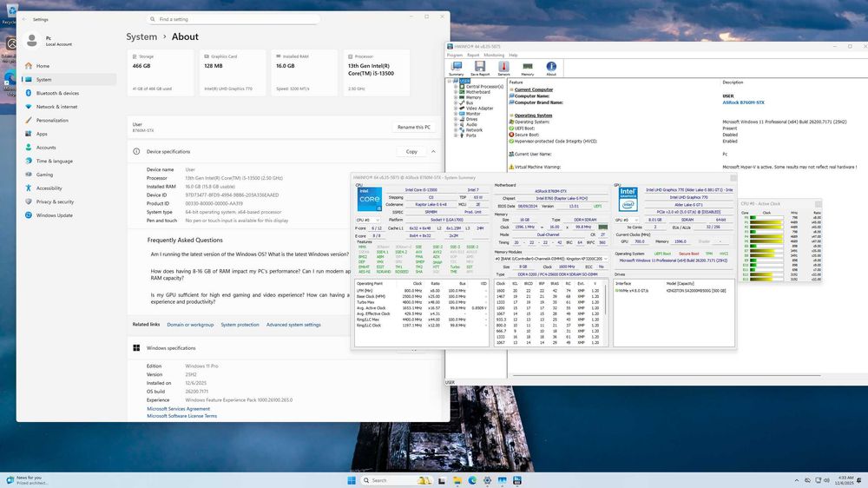868x488 pixels.
Task: Expand Central Processor(s) tree node
Action: coord(456,87)
